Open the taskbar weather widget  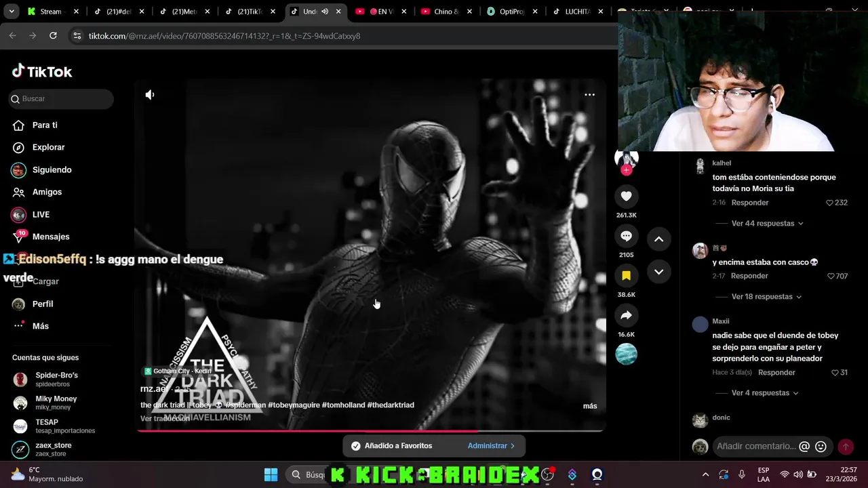[47, 474]
